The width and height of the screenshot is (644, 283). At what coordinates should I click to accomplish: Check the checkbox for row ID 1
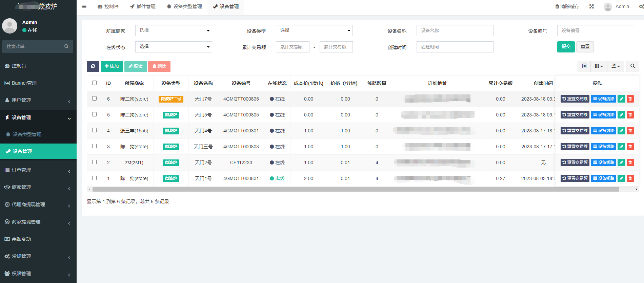point(94,178)
